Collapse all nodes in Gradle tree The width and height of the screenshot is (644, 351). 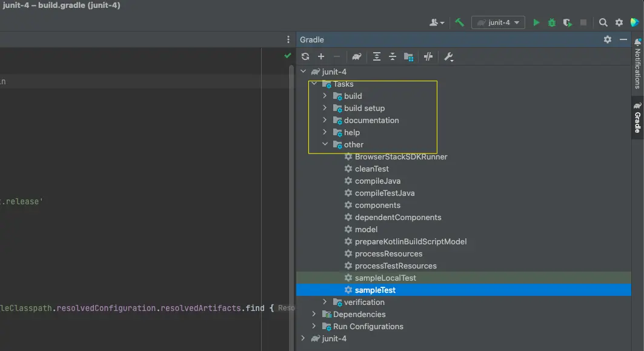pyautogui.click(x=393, y=56)
